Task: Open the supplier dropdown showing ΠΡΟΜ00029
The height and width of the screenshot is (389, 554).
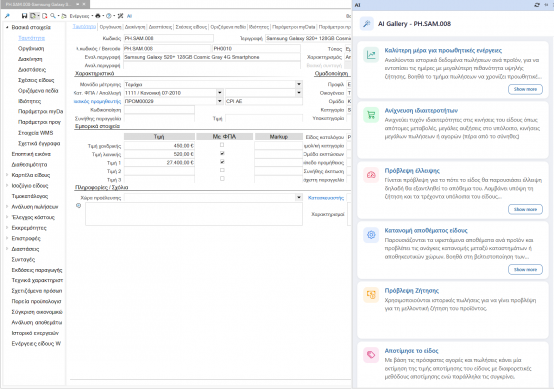Action: coord(219,101)
